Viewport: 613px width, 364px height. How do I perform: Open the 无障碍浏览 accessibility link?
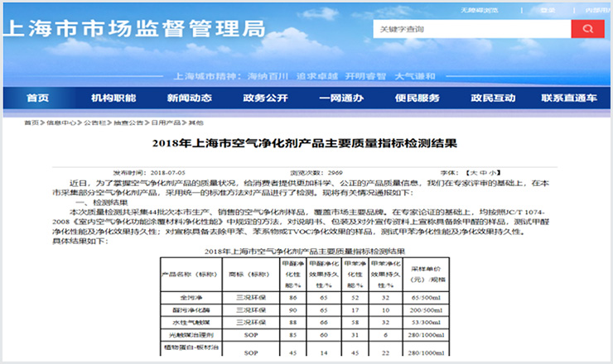[479, 10]
